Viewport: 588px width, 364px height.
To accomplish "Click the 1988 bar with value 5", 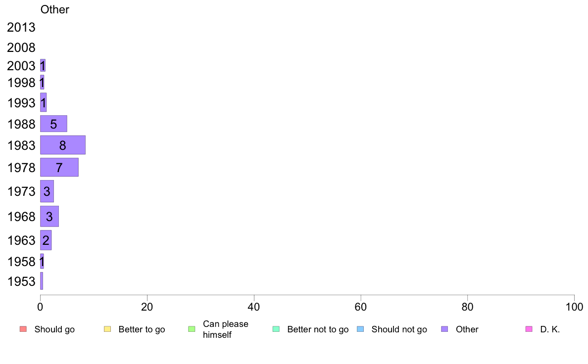I will tap(53, 124).
